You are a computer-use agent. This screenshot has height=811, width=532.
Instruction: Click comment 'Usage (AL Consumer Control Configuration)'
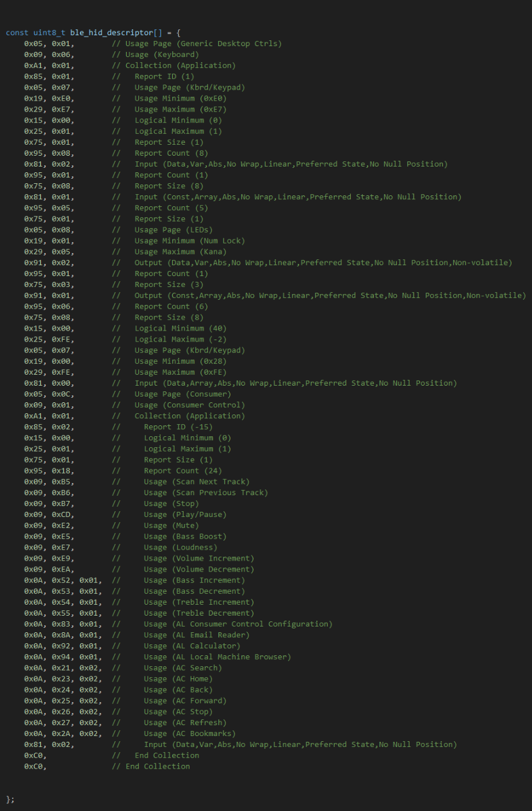(x=238, y=624)
